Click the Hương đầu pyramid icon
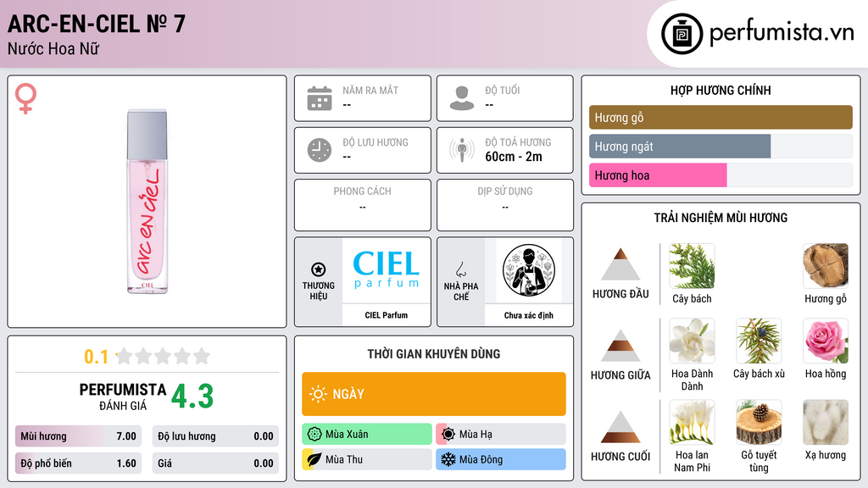 point(620,264)
